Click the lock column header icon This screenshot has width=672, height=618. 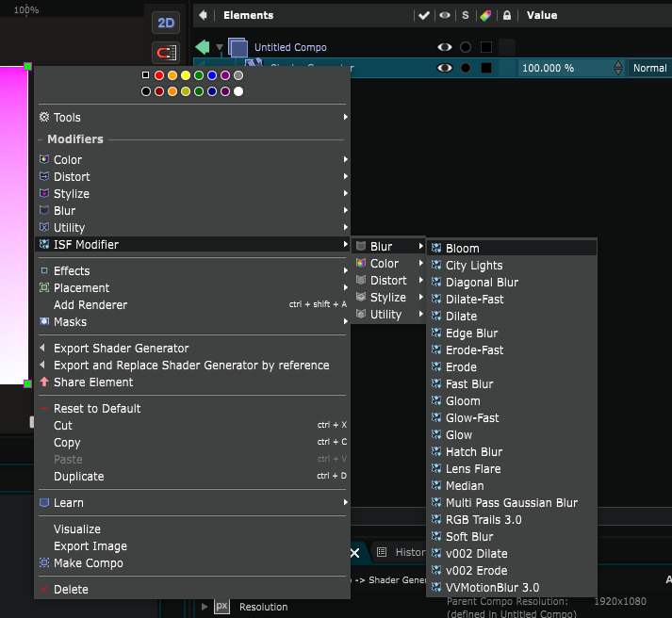click(507, 16)
